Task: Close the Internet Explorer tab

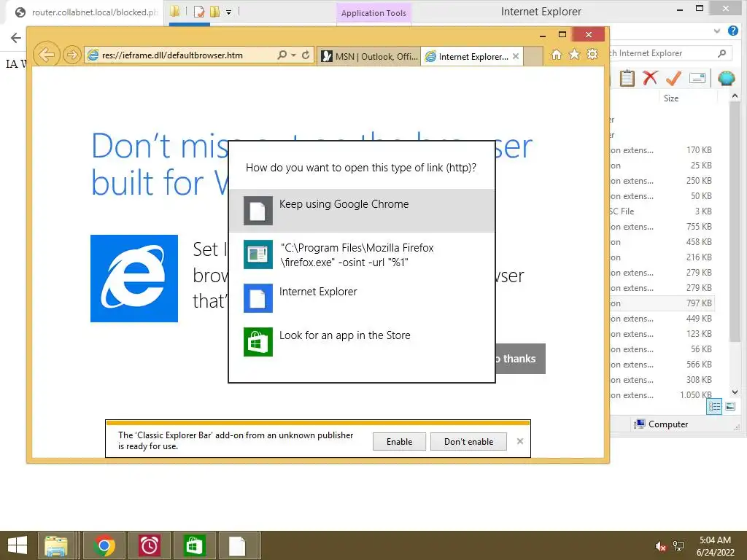Action: point(516,56)
